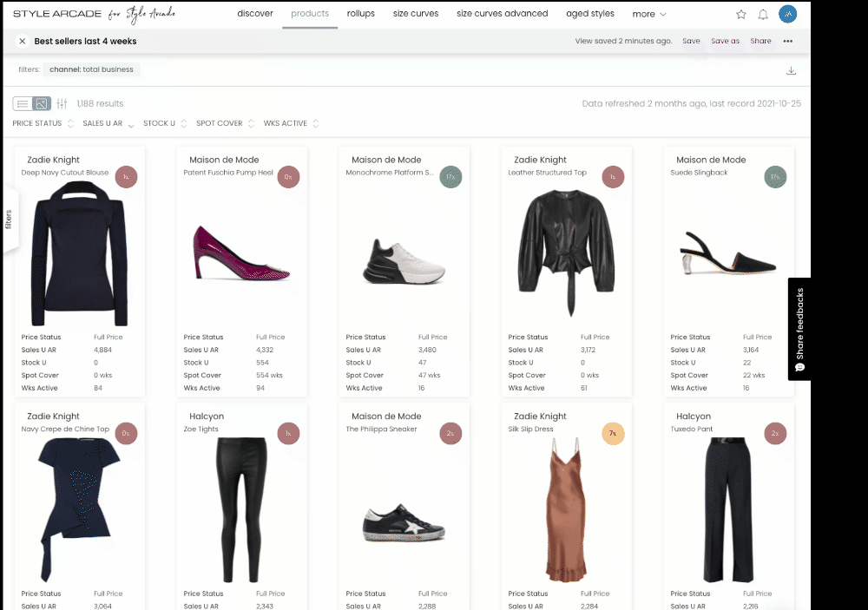Download the product results

pos(791,70)
